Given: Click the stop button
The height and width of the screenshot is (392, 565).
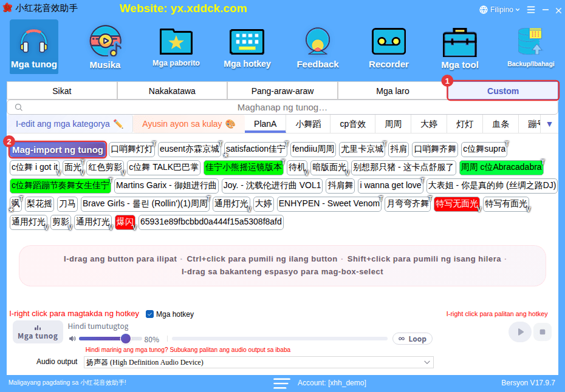Looking at the screenshot, I should tap(543, 332).
